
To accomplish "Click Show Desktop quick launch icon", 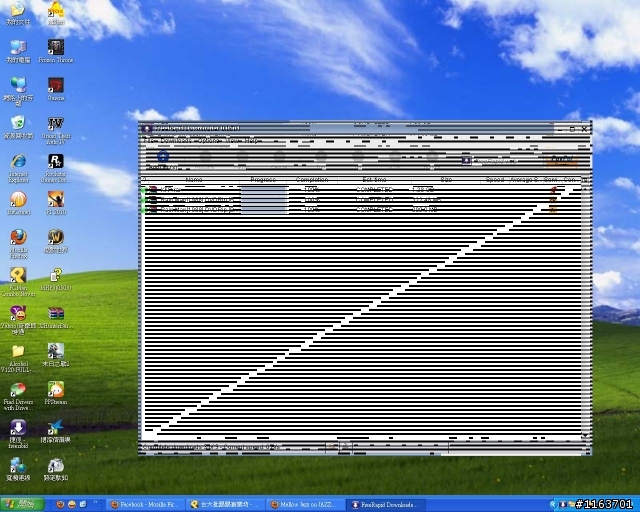I will tap(83, 505).
